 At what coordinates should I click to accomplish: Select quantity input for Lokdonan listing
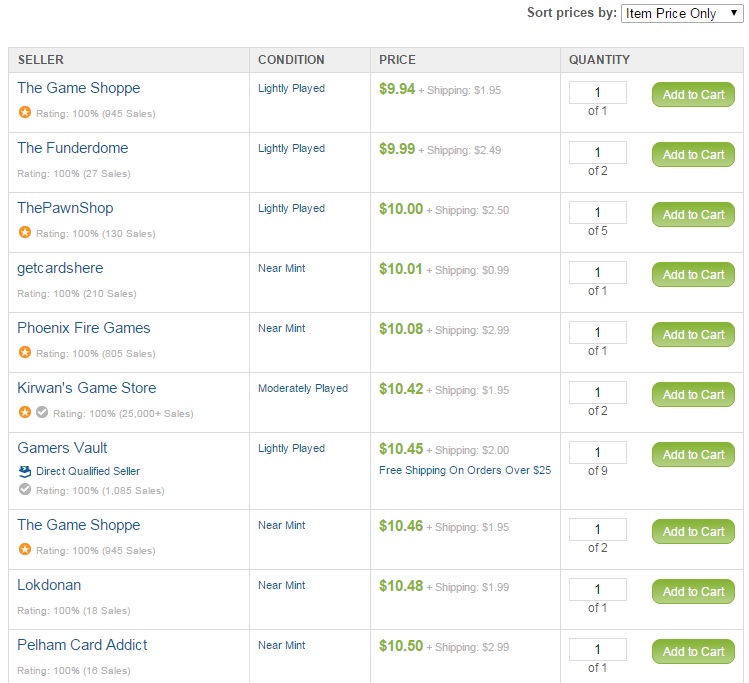[x=597, y=590]
